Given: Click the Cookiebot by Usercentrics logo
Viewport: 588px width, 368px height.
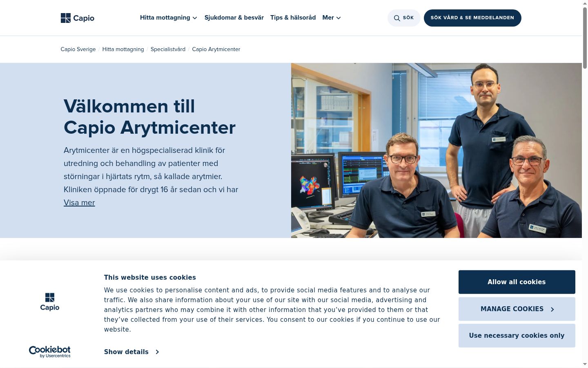Looking at the screenshot, I should tap(50, 352).
